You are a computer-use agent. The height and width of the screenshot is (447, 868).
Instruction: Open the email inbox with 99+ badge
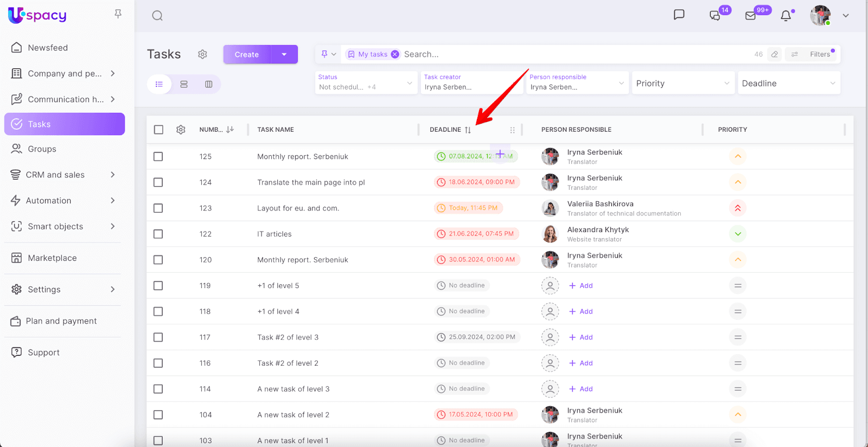[751, 16]
